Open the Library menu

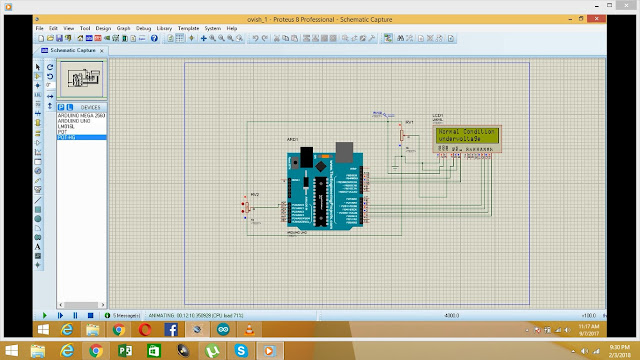tap(164, 28)
